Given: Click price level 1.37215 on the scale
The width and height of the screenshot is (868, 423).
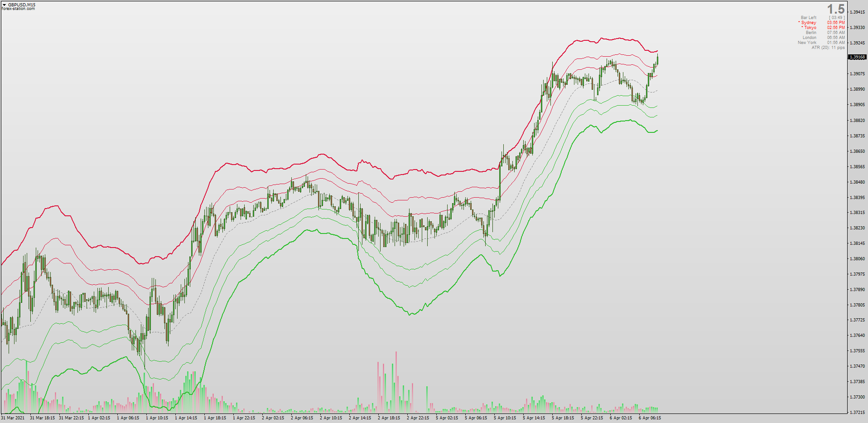Looking at the screenshot, I should tap(858, 413).
